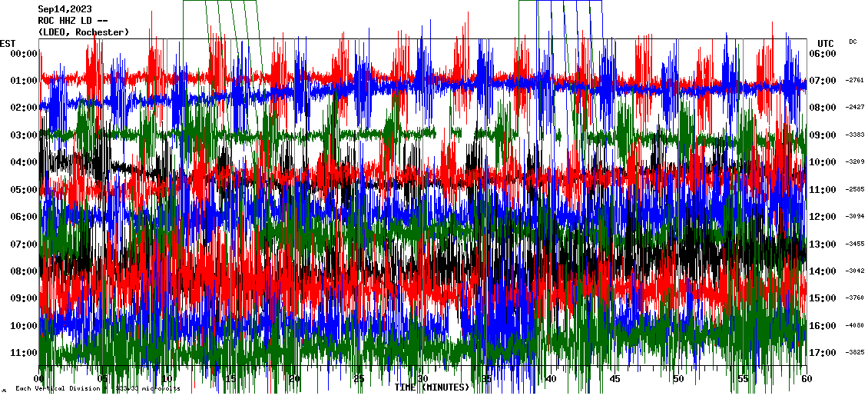
Task: Click the TIME (MINUTES) axis title
Action: 432,387
